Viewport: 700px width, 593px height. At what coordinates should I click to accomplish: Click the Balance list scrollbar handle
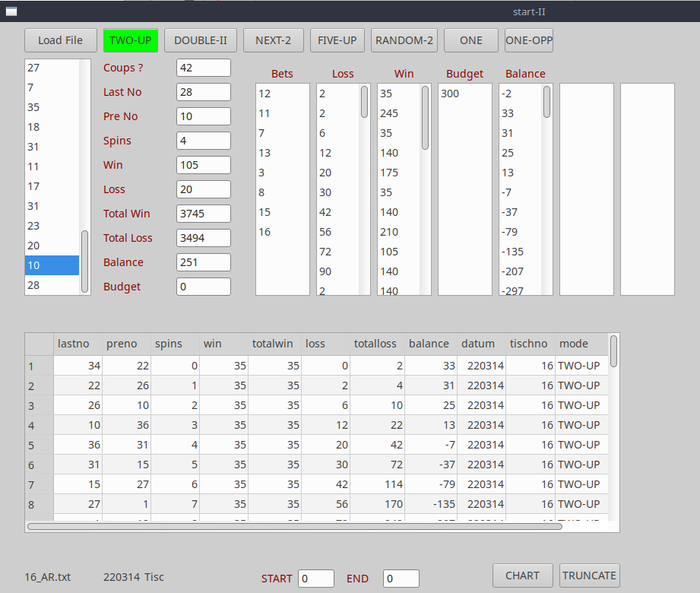tap(547, 102)
